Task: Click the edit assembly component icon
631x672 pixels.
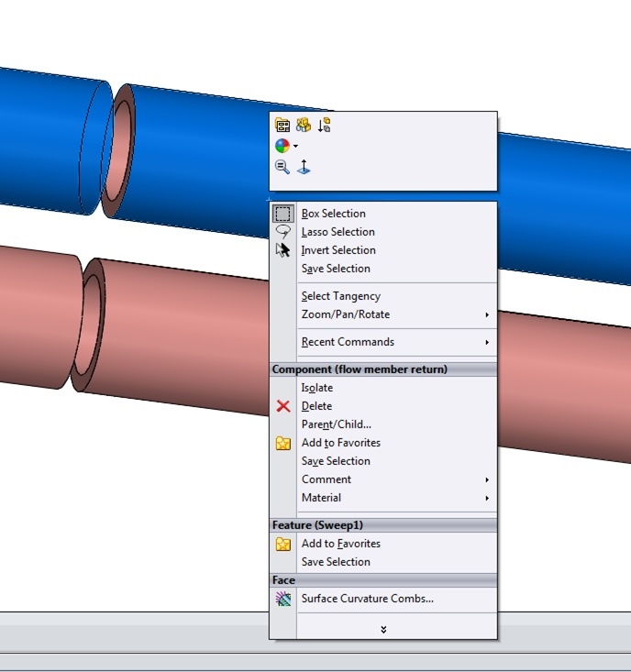Action: 304,125
